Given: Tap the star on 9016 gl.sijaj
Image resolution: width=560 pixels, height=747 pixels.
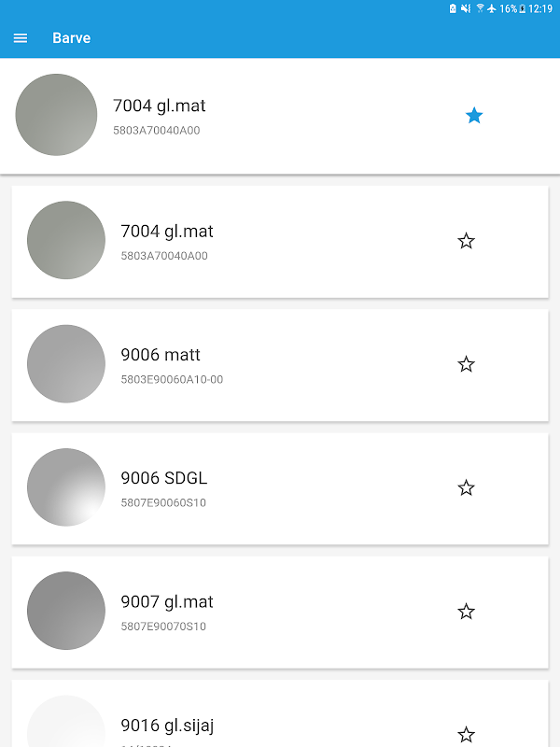Looking at the screenshot, I should tap(467, 734).
